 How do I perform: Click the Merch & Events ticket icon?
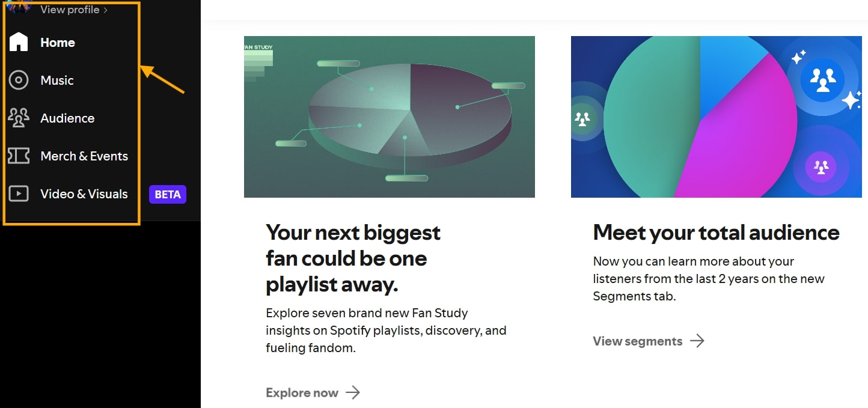(19, 156)
